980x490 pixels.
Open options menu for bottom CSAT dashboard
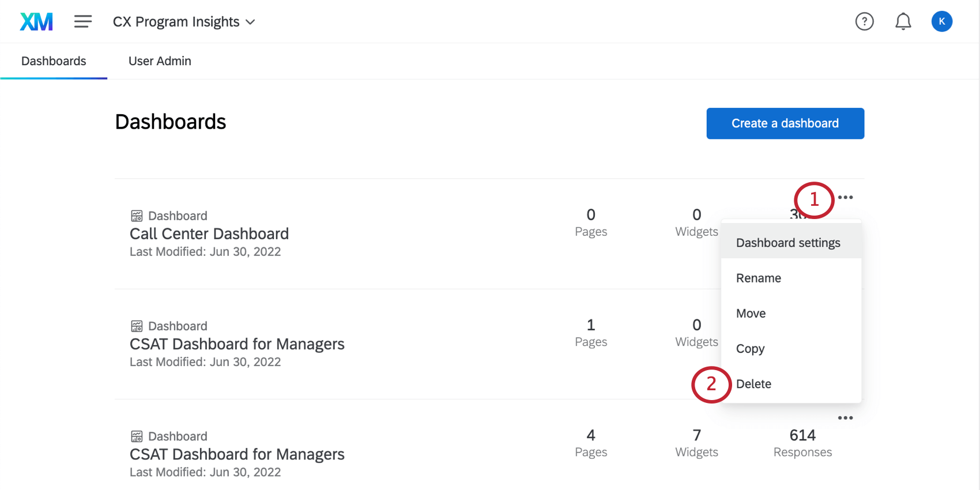click(x=845, y=418)
